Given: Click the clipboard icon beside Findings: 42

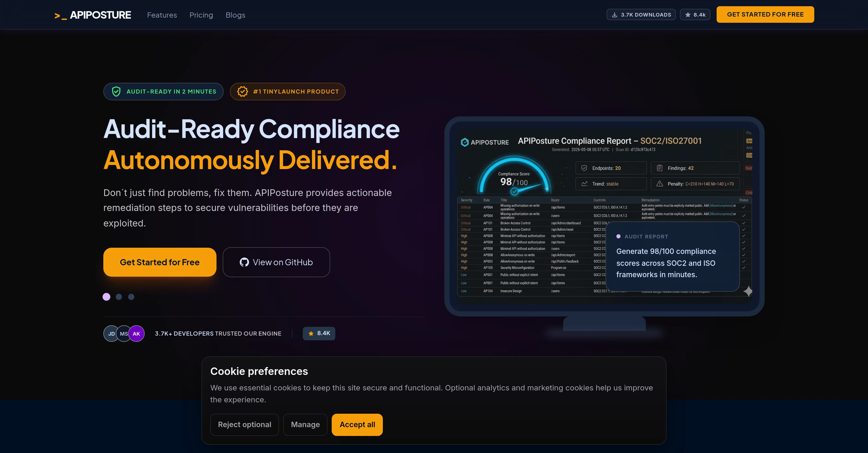Looking at the screenshot, I should pos(660,168).
